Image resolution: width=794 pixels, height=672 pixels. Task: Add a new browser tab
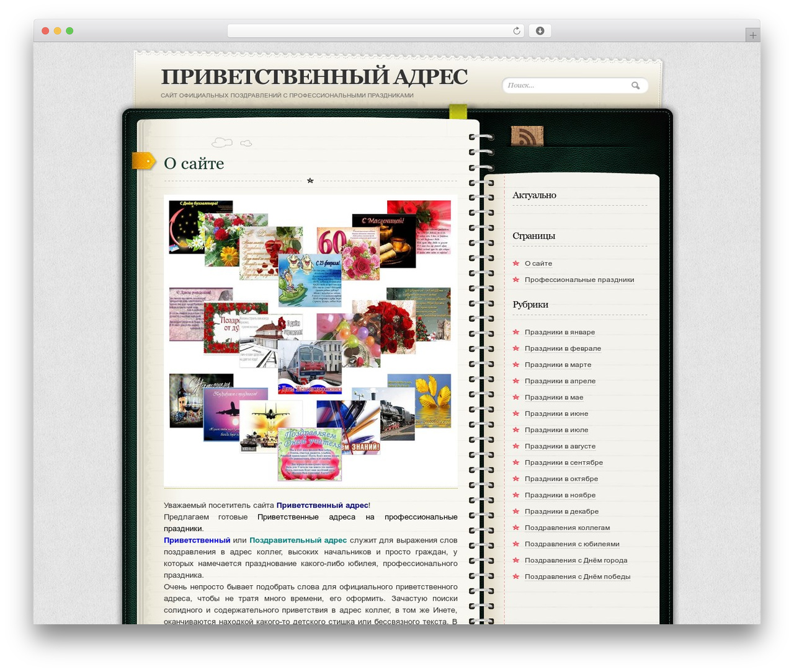pyautogui.click(x=752, y=35)
